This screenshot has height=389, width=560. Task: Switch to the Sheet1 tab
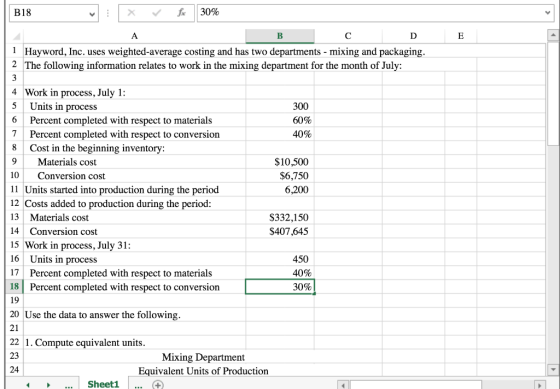[x=103, y=384]
